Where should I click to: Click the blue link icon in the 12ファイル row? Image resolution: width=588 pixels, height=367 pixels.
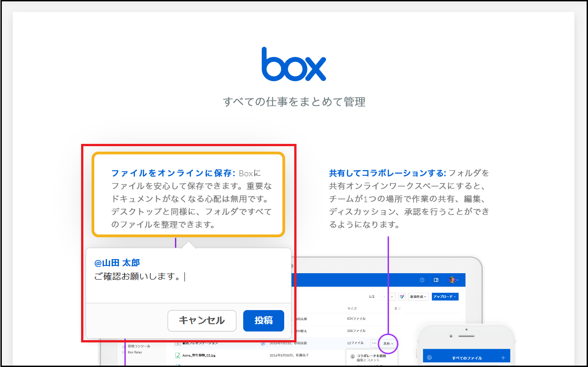click(262, 343)
